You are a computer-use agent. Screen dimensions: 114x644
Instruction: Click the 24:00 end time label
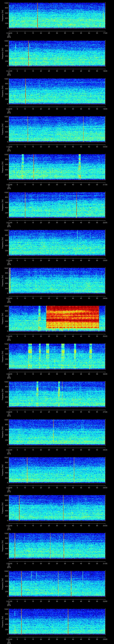click(105, 298)
